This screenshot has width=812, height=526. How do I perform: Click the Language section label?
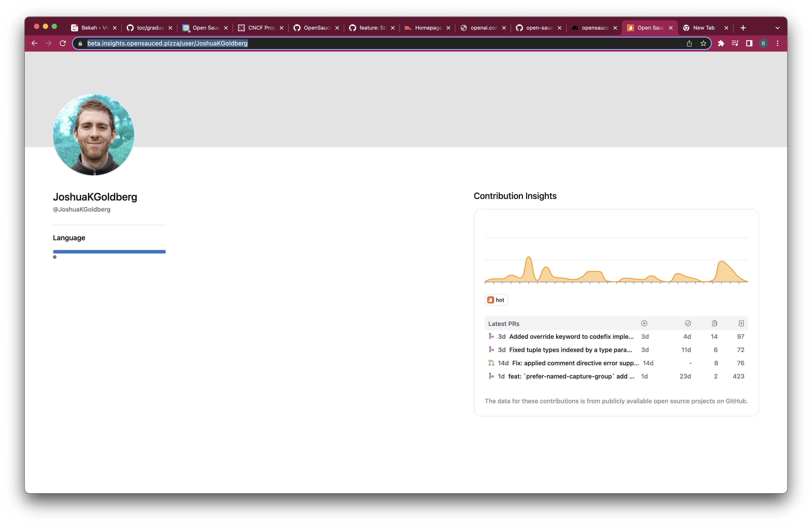coord(69,238)
